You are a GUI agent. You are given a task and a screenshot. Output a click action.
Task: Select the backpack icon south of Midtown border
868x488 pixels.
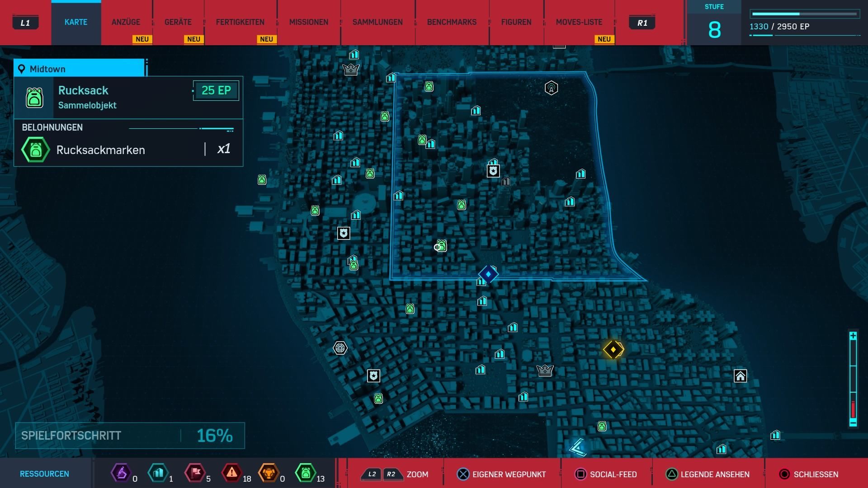tap(410, 309)
